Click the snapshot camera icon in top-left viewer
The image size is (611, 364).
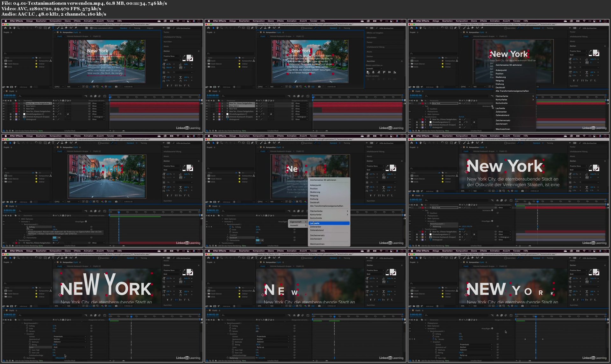[116, 87]
